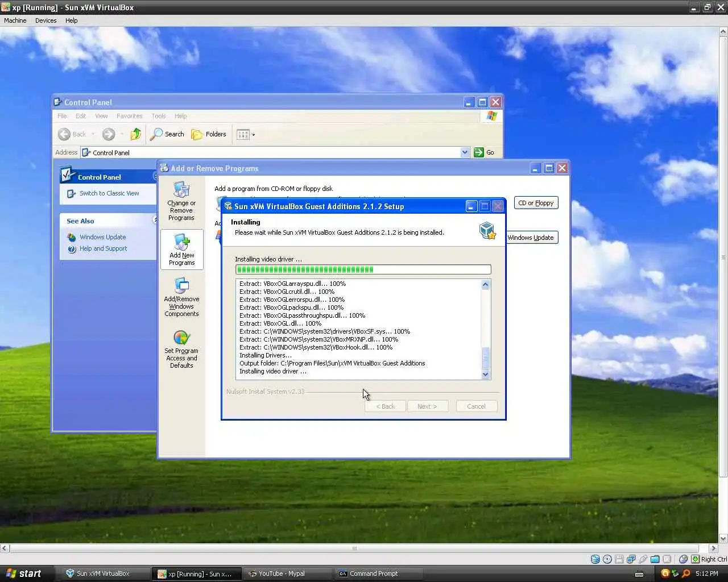Click the installation progress bar
728x582 pixels.
tap(363, 269)
